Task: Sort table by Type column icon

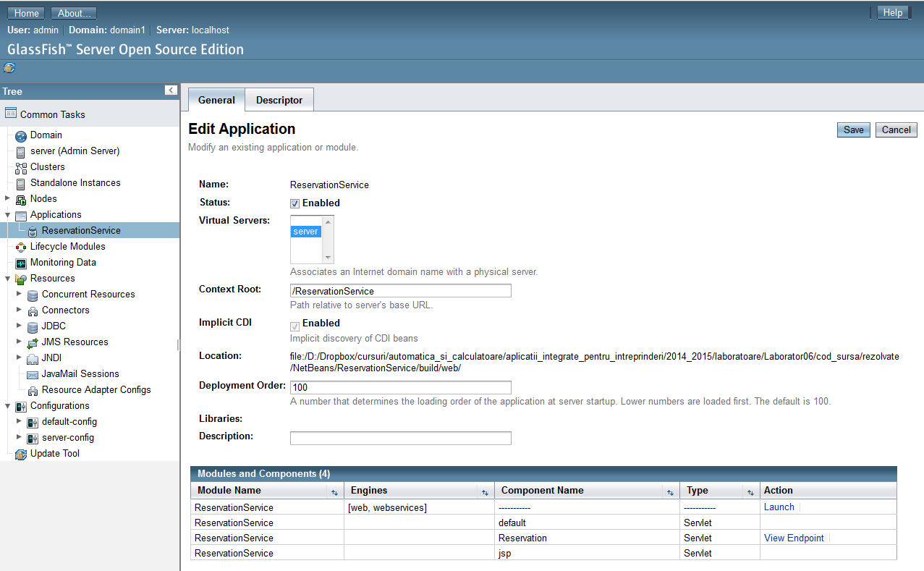Action: [x=750, y=491]
